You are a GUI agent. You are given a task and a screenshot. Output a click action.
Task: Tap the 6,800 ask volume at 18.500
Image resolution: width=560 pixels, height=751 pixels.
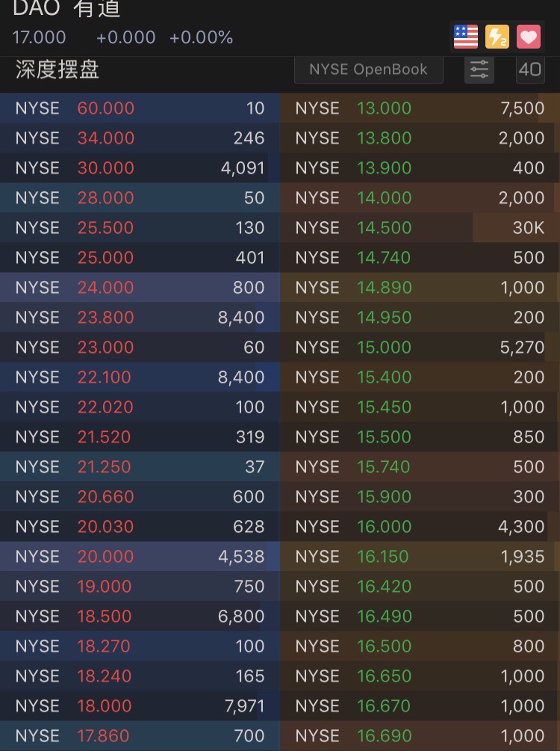(241, 616)
